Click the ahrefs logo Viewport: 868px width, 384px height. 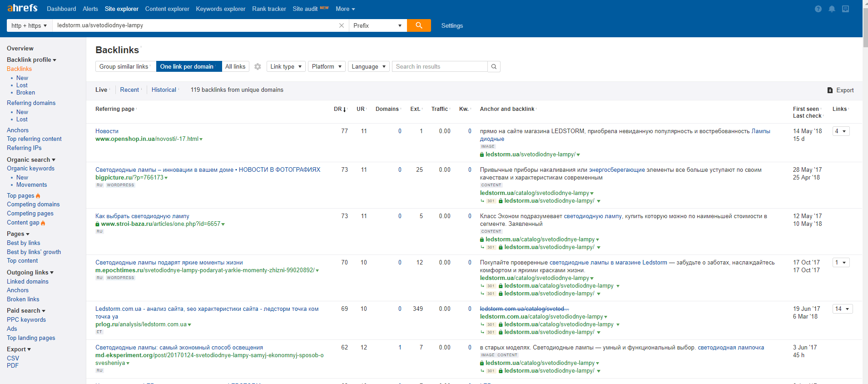pyautogui.click(x=23, y=8)
